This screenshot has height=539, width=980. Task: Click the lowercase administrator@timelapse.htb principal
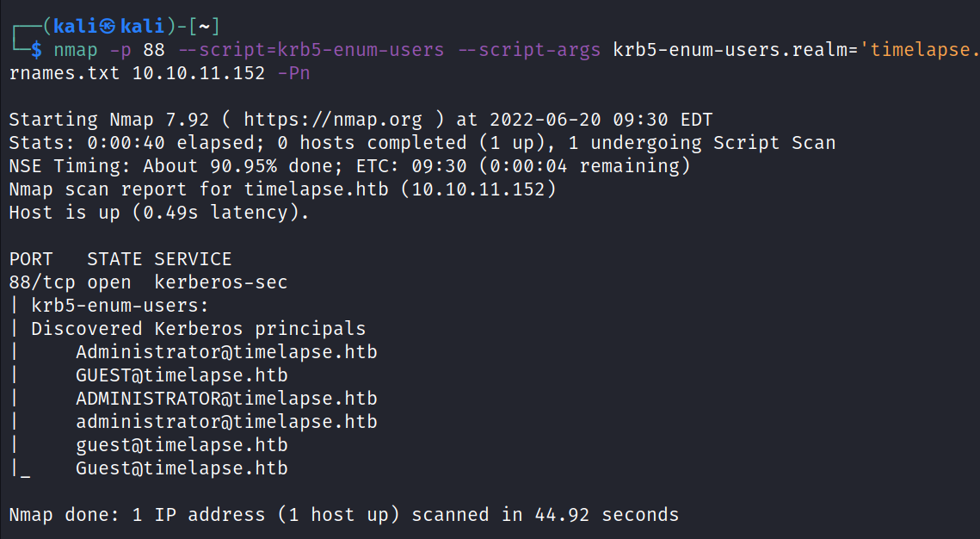[x=226, y=422]
